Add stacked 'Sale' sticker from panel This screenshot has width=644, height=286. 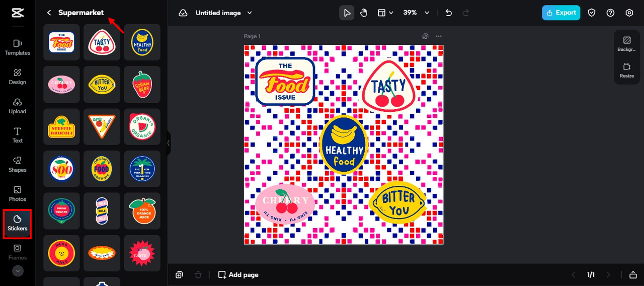[x=102, y=211]
